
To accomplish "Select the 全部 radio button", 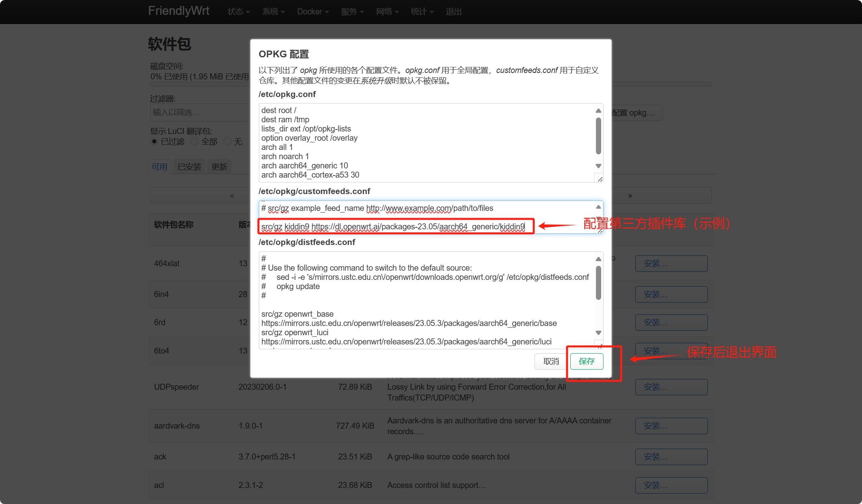I will point(195,142).
